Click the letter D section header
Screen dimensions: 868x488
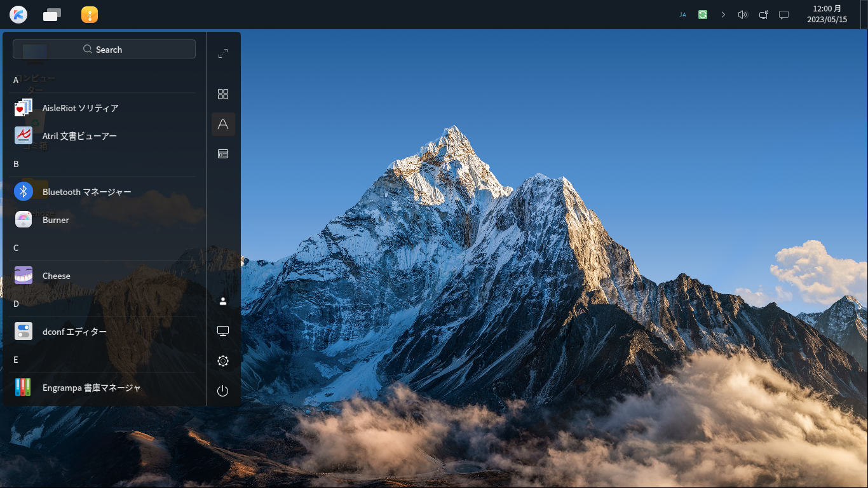16,304
